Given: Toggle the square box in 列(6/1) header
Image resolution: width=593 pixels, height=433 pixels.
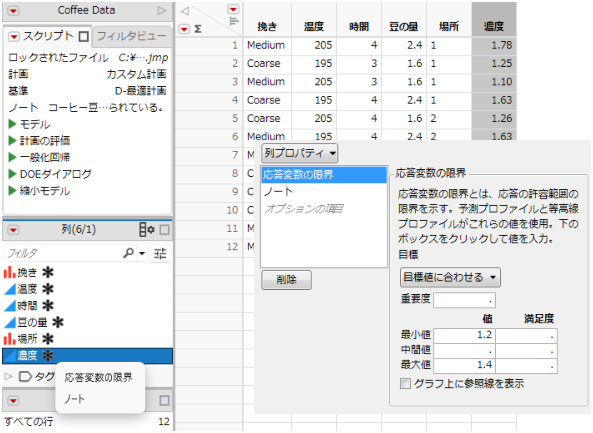Looking at the screenshot, I should (165, 230).
